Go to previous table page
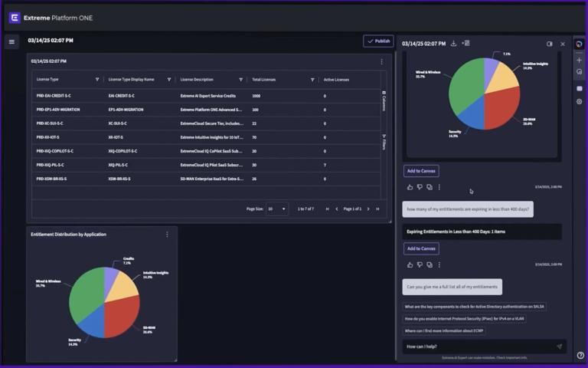588x368 pixels. point(337,209)
